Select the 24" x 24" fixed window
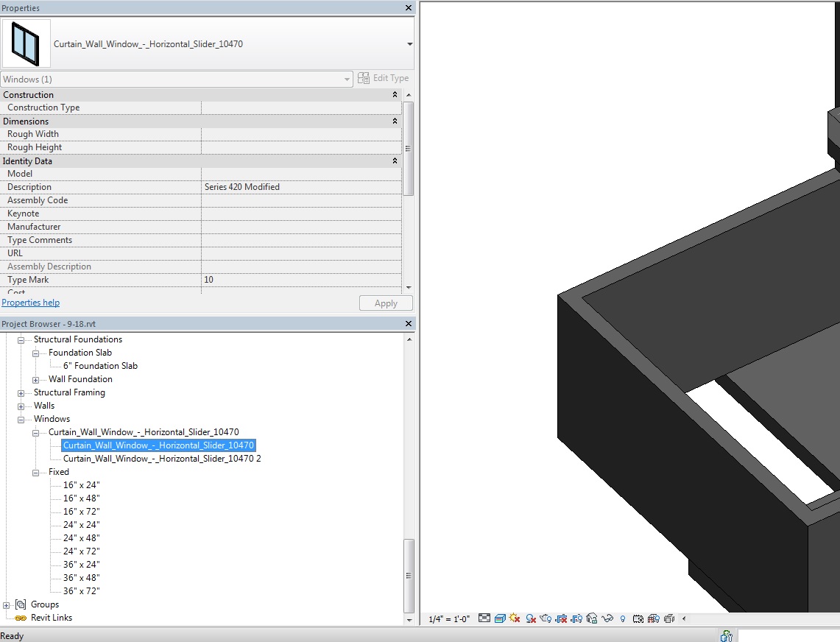 [x=82, y=525]
